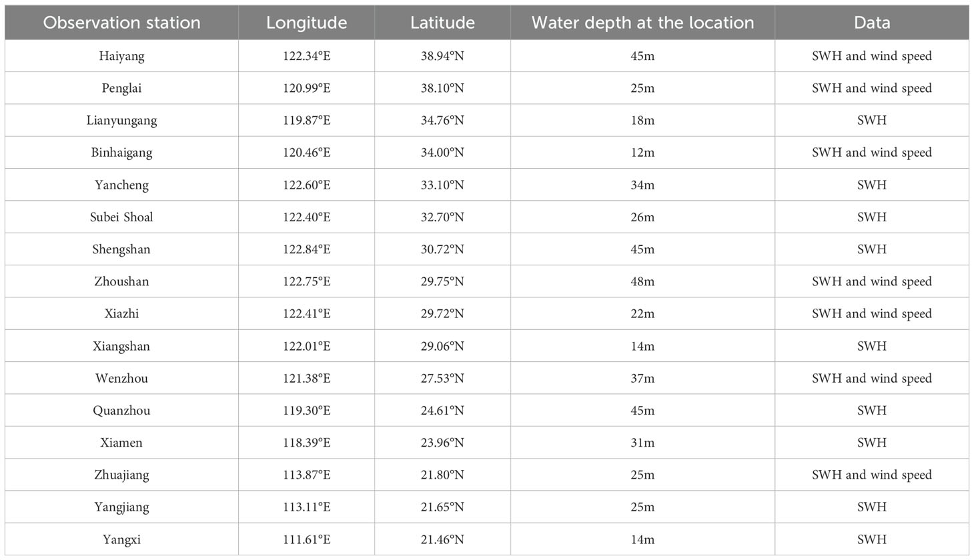
Task: Click Zhuajiang's SWH and wind speed cell
Action: coord(872,475)
